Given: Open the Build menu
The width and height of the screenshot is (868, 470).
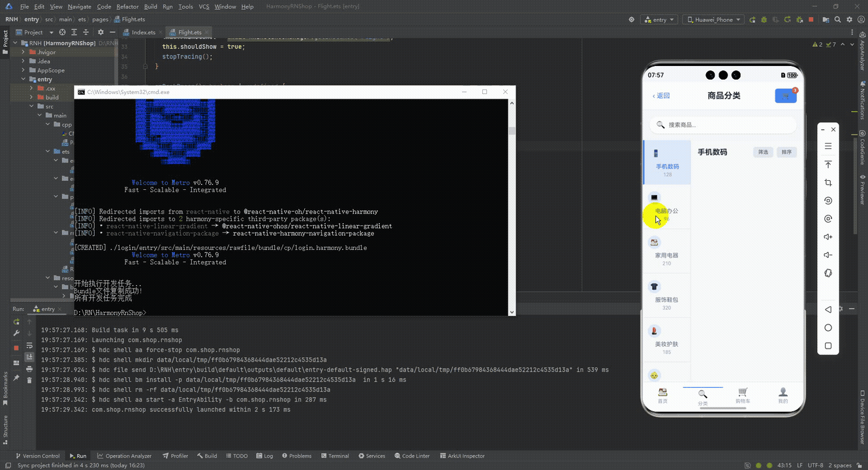Looking at the screenshot, I should pyautogui.click(x=151, y=7).
